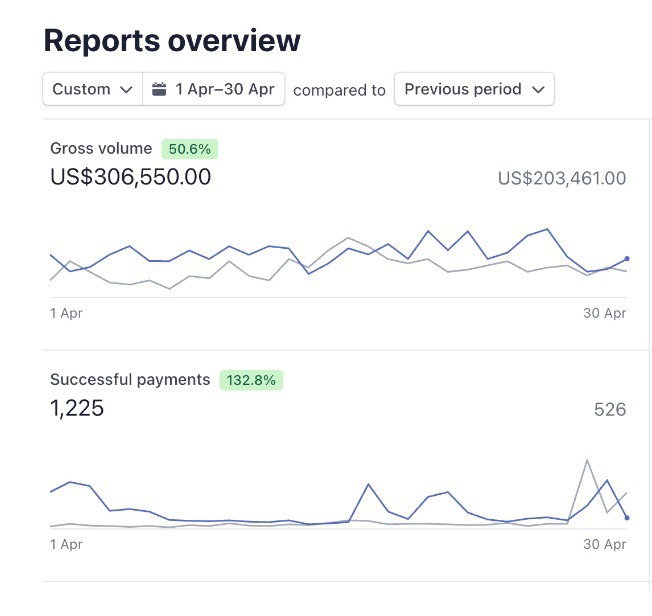
Task: Click the Reports overview heading
Action: (x=172, y=40)
